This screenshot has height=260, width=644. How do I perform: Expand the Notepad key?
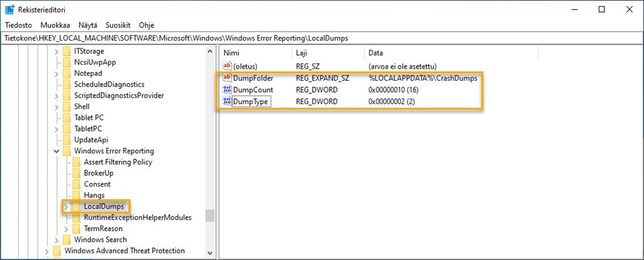click(56, 73)
